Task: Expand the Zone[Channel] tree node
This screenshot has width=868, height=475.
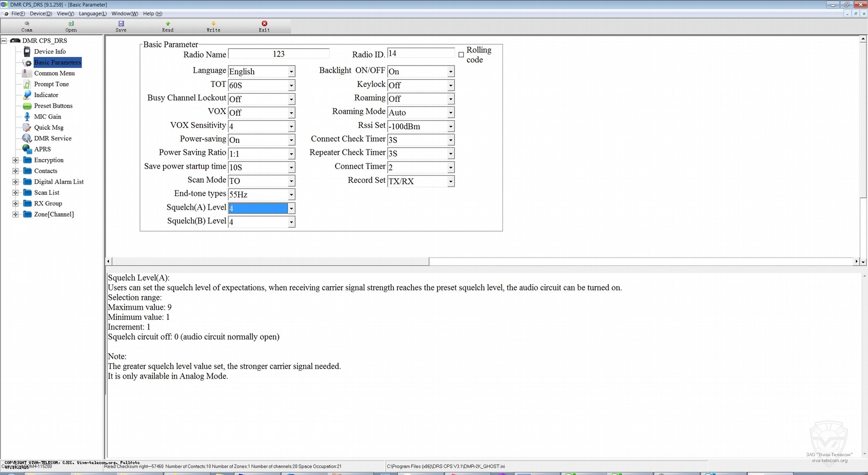Action: point(15,215)
